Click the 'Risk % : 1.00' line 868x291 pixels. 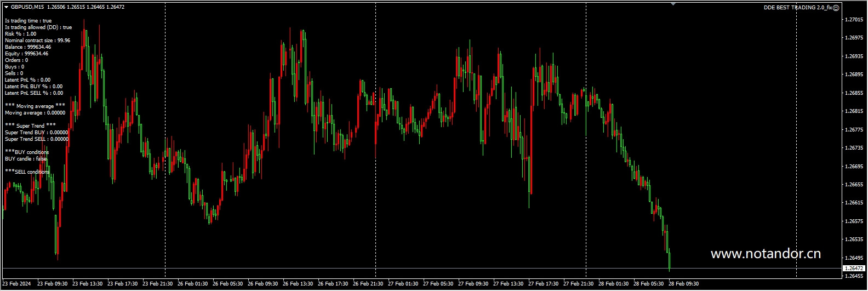20,34
